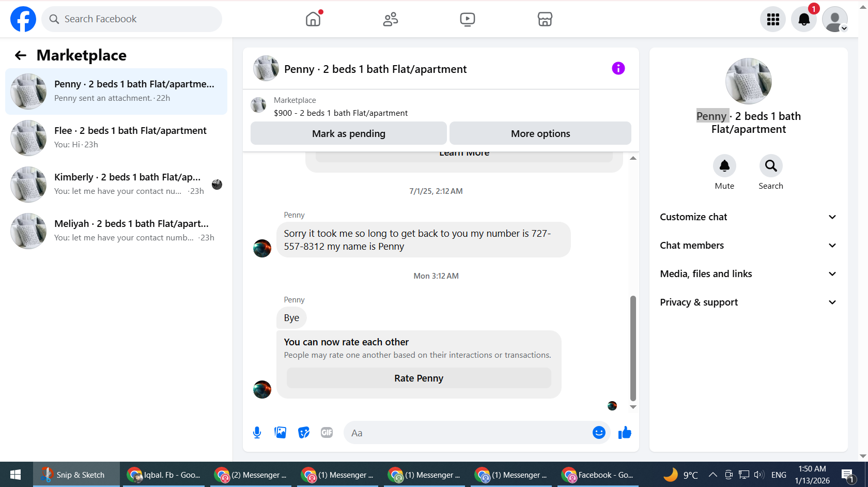
Task: Open Penny conversation in the list
Action: [116, 92]
